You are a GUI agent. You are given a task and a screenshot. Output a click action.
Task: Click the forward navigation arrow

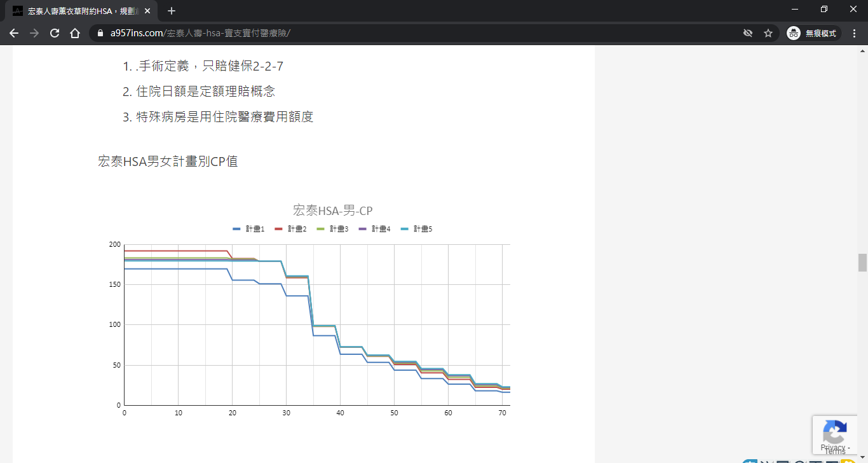34,33
